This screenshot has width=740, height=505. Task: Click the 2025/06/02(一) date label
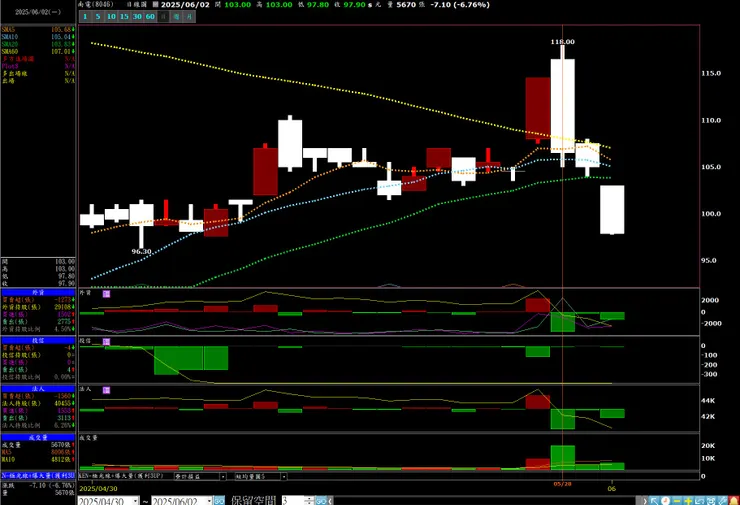tap(38, 12)
